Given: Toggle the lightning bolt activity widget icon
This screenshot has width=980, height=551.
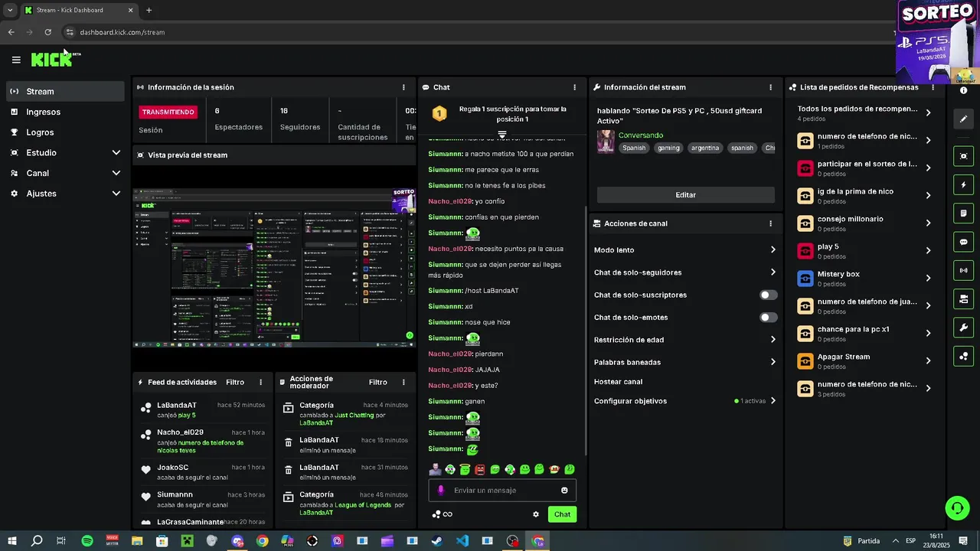Looking at the screenshot, I should point(964,184).
